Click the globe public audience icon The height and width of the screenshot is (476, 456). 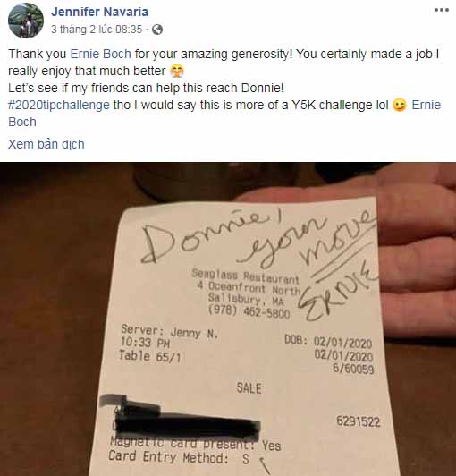point(157,30)
